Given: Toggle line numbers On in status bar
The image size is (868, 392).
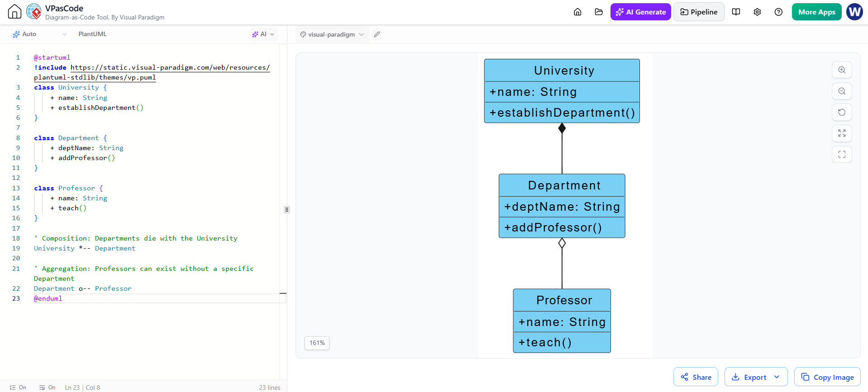Looking at the screenshot, I should click(18, 387).
